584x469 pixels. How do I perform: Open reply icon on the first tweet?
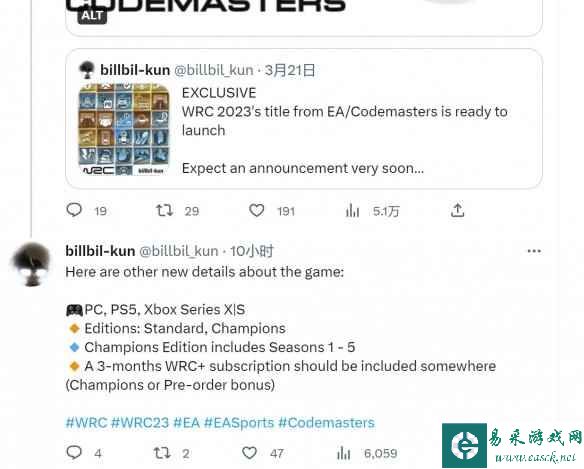coord(74,210)
